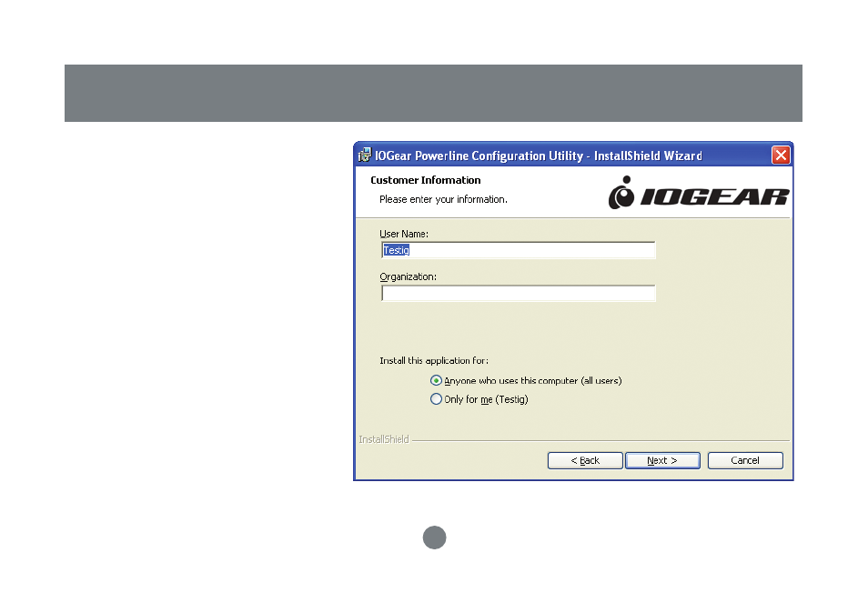Proceed by clicking Next
868x603 pixels.
click(x=662, y=460)
